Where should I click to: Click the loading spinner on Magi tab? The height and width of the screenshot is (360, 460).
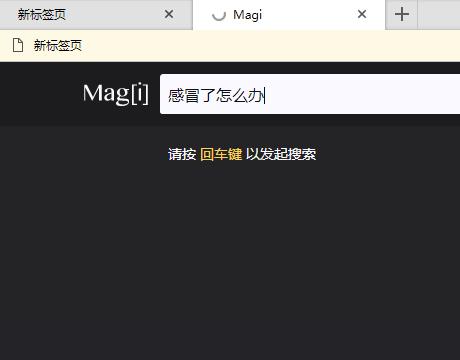coord(219,15)
